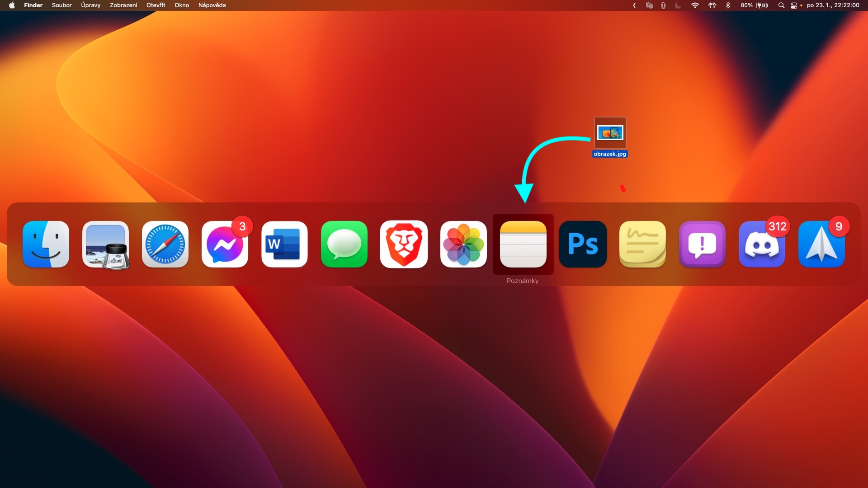Launch Microsoft Word from the Dock
Image resolution: width=868 pixels, height=488 pixels.
(x=284, y=244)
